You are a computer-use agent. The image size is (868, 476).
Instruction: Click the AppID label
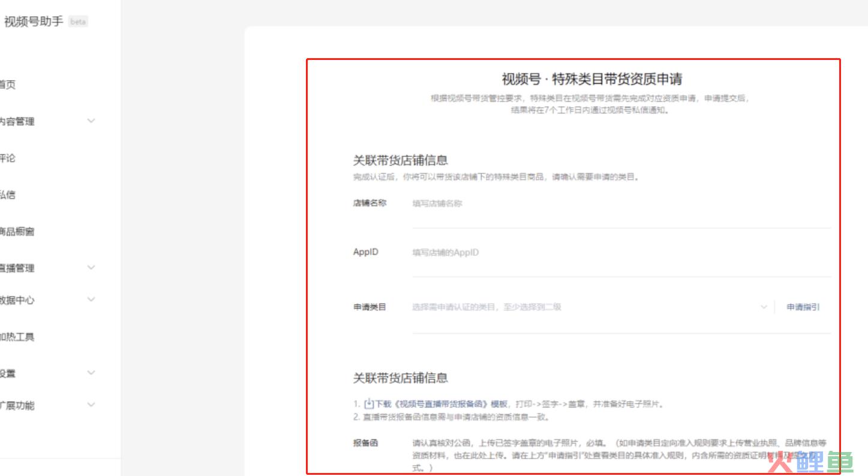click(x=366, y=252)
